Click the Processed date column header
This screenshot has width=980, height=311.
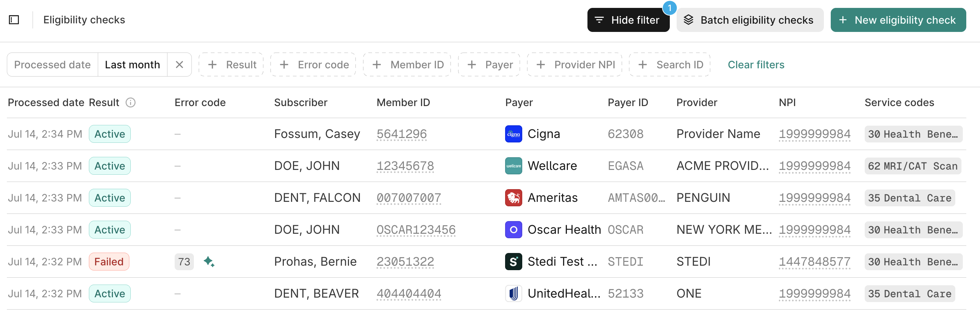tap(46, 102)
